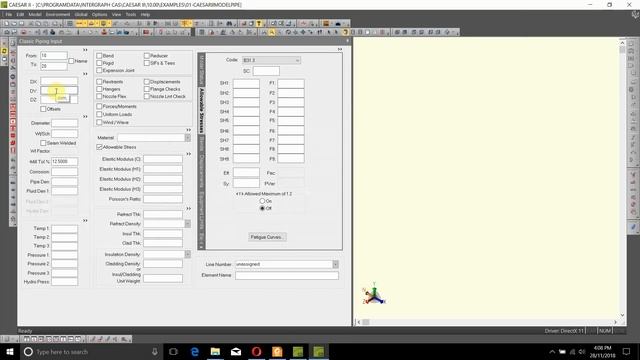Enable the Rigid checkbox
Screen dimensions: 640x360
(99, 63)
